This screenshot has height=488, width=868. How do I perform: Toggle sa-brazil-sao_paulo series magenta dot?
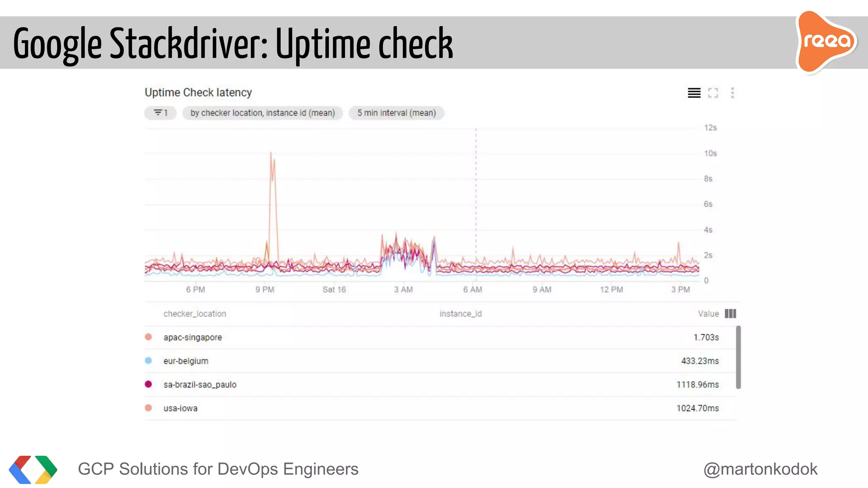click(x=148, y=384)
